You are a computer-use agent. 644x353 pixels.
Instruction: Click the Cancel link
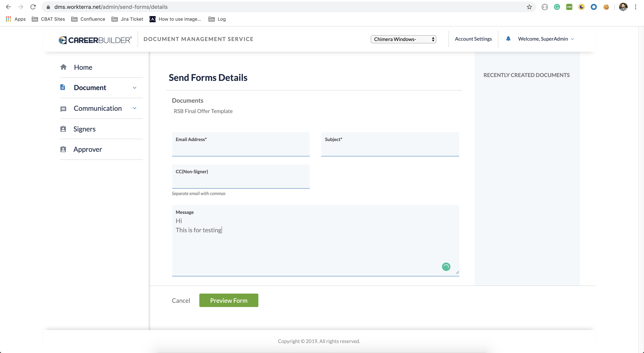coord(181,300)
